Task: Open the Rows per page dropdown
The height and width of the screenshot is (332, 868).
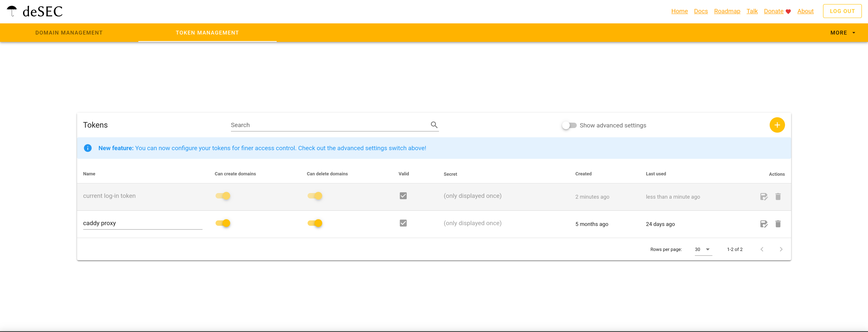Action: click(703, 249)
